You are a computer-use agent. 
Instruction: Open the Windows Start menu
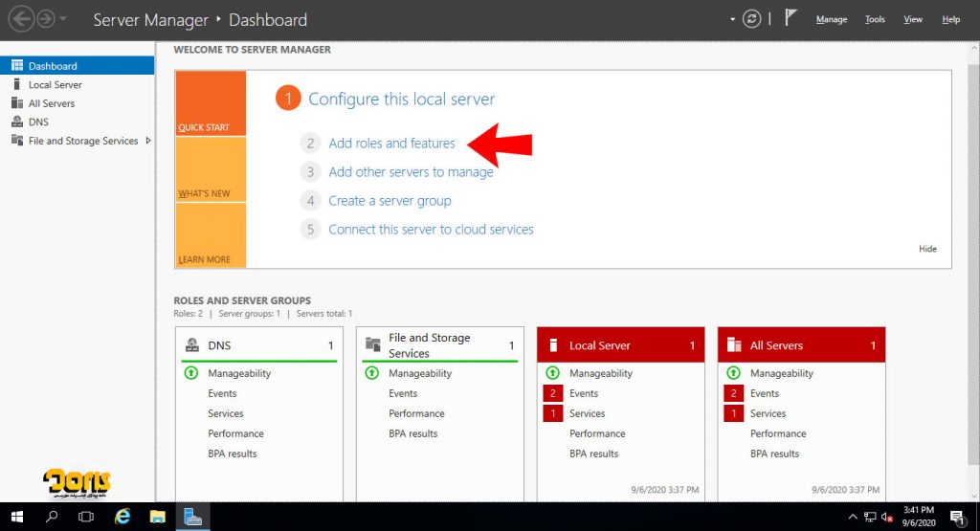tap(17, 517)
